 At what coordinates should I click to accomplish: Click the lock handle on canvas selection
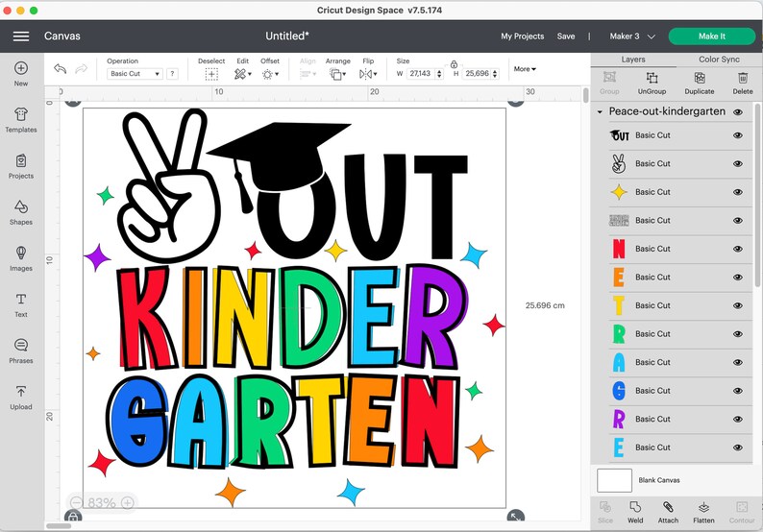pos(73,516)
